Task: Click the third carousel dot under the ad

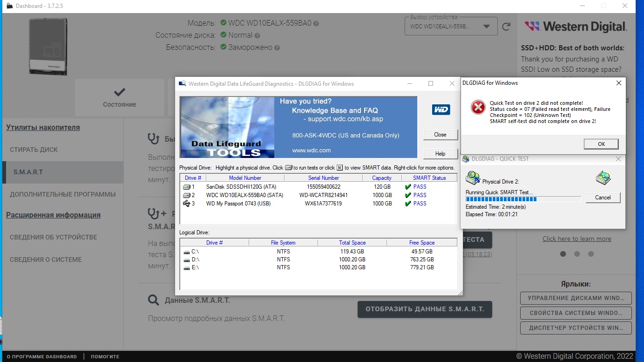Action: pos(591,254)
